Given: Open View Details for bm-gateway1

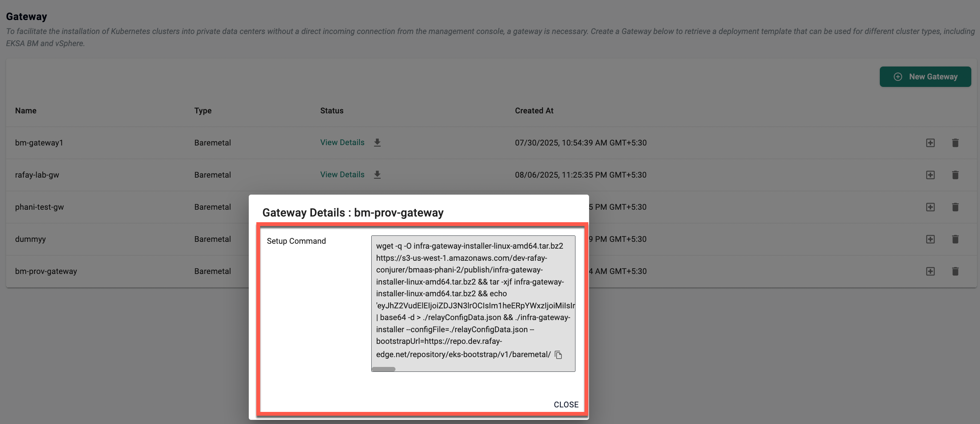Looking at the screenshot, I should tap(342, 142).
